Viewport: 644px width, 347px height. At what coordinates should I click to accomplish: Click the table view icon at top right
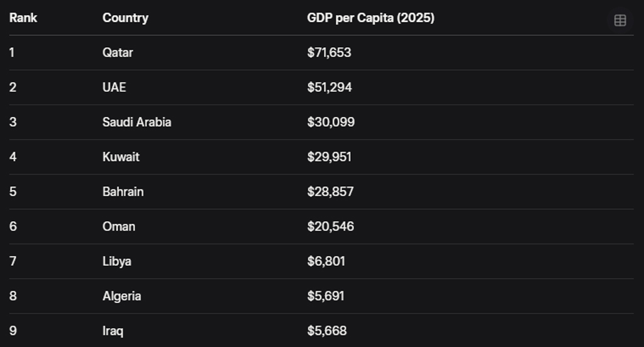(x=619, y=20)
